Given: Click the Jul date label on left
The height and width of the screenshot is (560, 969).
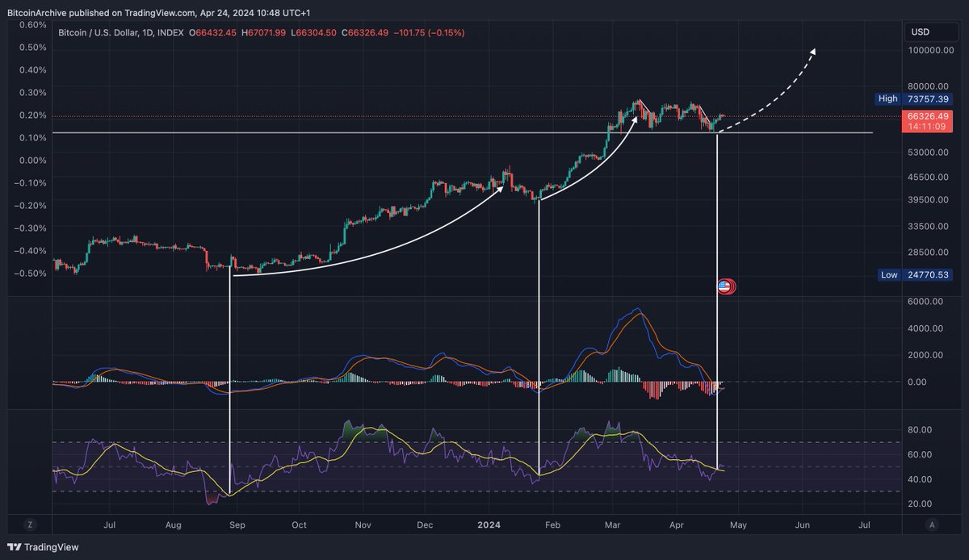Looking at the screenshot, I should pyautogui.click(x=110, y=524).
